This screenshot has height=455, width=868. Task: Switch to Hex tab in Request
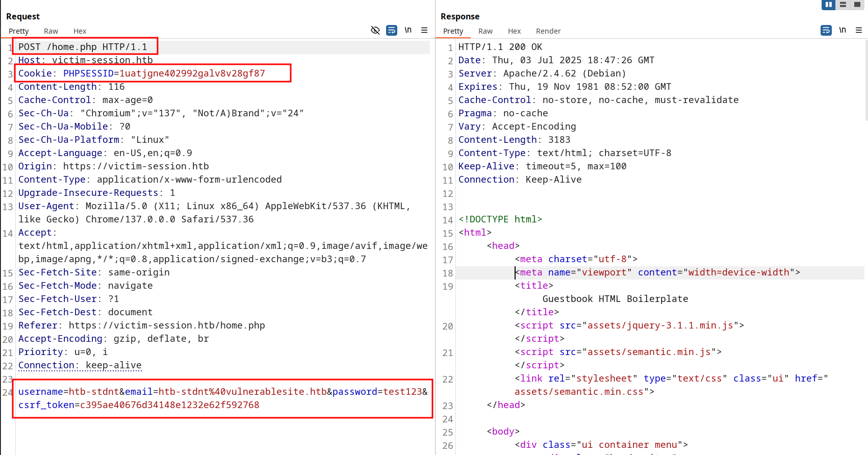point(80,31)
